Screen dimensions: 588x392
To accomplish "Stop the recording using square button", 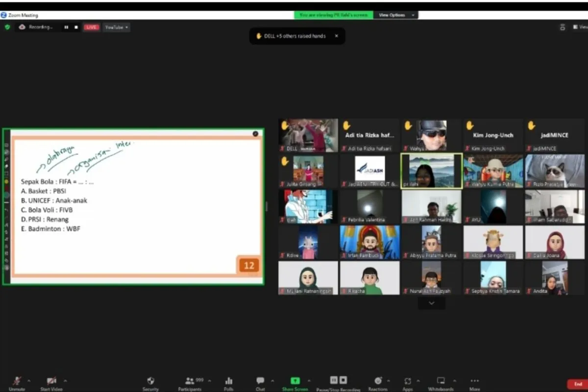I will click(76, 27).
